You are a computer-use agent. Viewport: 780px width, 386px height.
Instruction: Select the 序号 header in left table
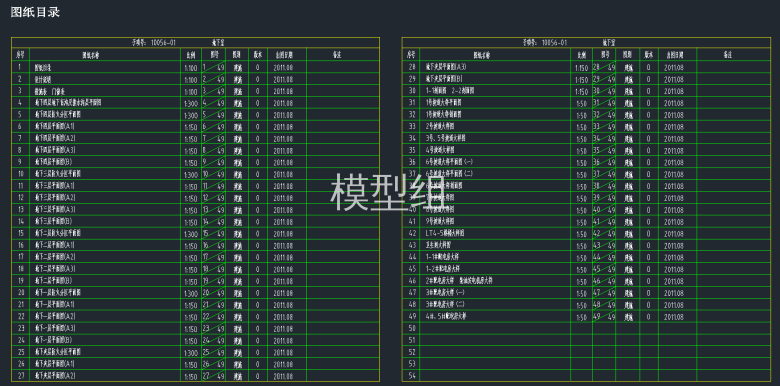[x=20, y=55]
